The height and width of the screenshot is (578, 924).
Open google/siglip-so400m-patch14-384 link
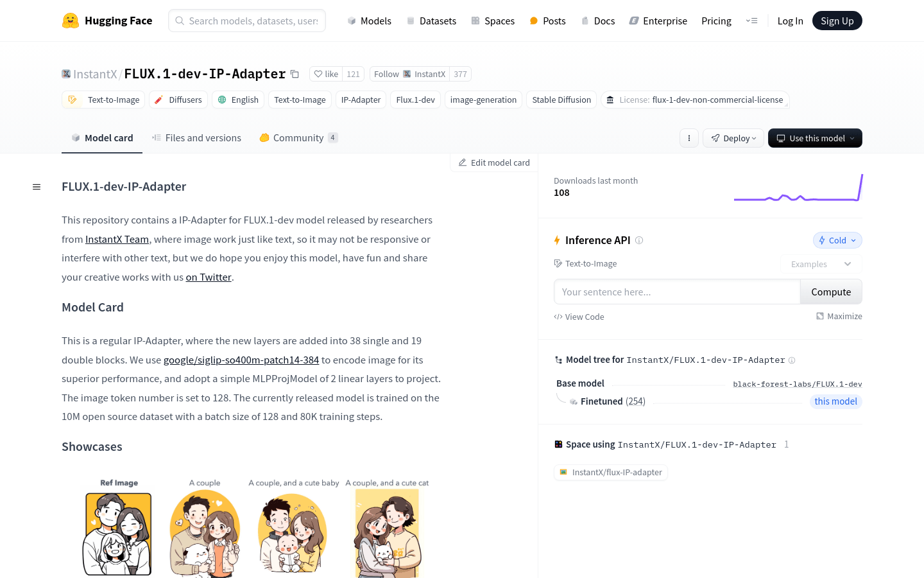pyautogui.click(x=241, y=360)
